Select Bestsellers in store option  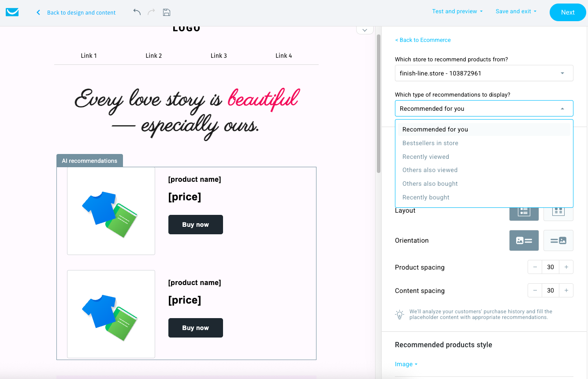click(430, 143)
